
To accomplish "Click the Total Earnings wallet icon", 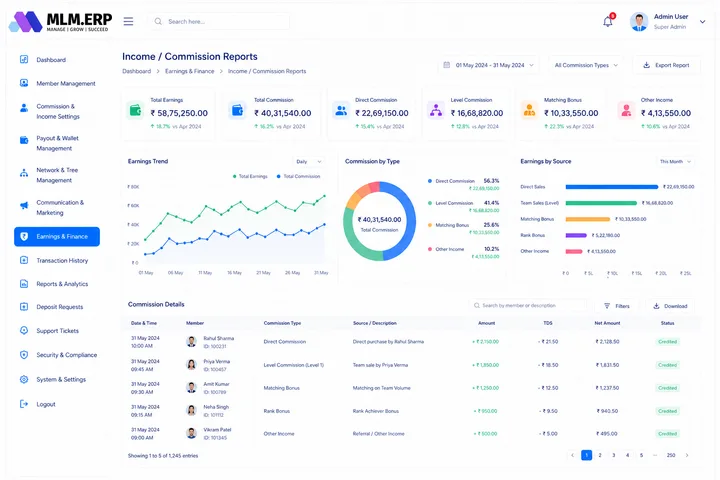I will pyautogui.click(x=135, y=111).
